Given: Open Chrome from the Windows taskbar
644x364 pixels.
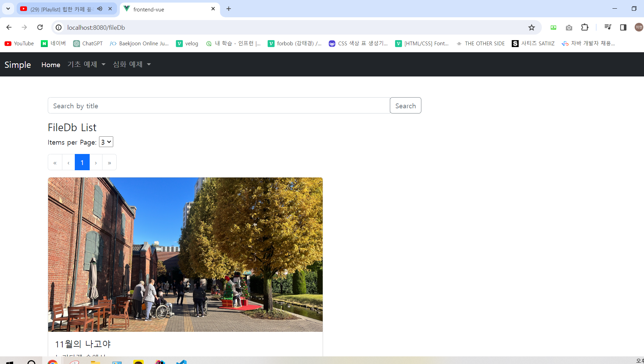Looking at the screenshot, I should point(53,362).
